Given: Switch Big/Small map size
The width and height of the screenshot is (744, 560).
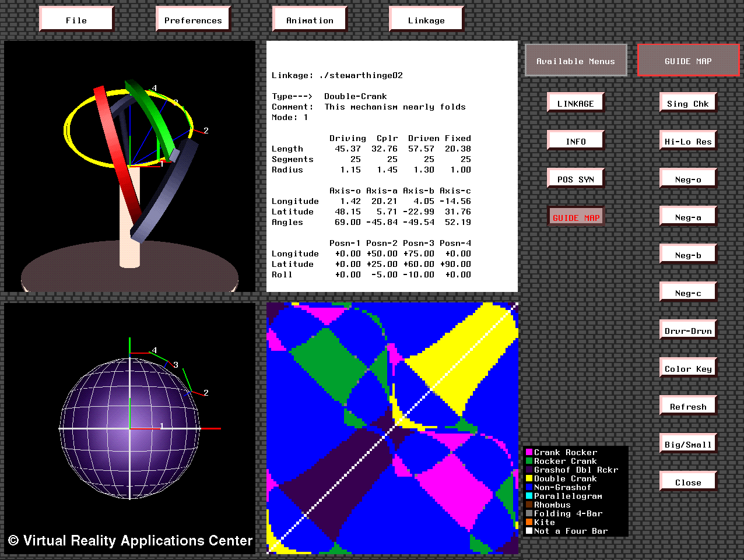Looking at the screenshot, I should click(x=688, y=444).
